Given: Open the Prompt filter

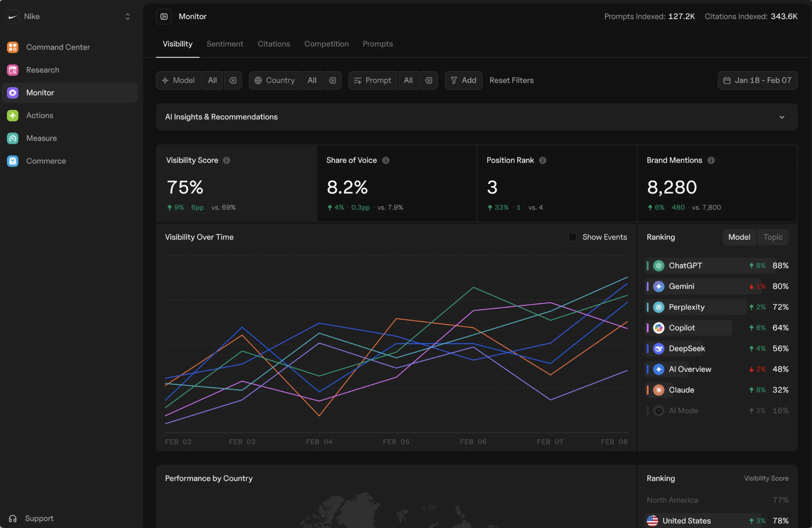Looking at the screenshot, I should click(x=373, y=80).
